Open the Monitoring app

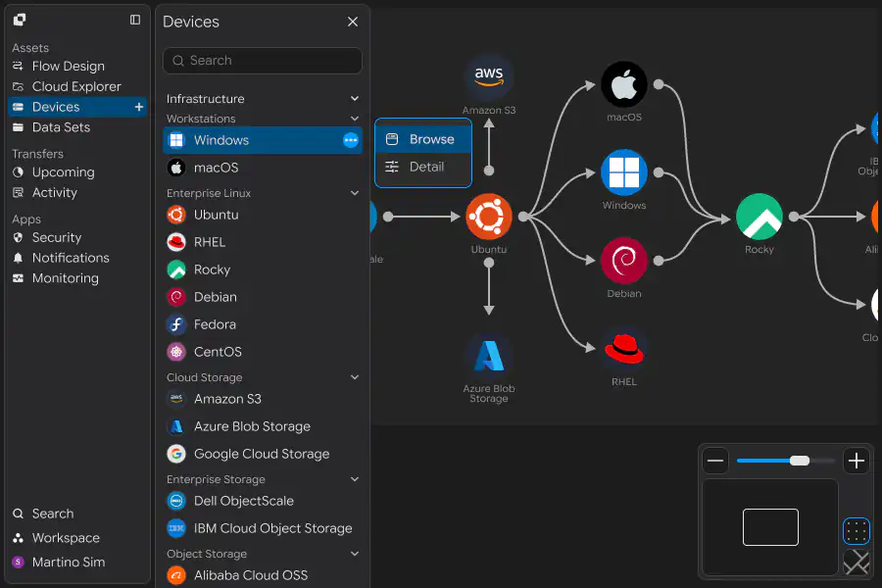point(77,278)
